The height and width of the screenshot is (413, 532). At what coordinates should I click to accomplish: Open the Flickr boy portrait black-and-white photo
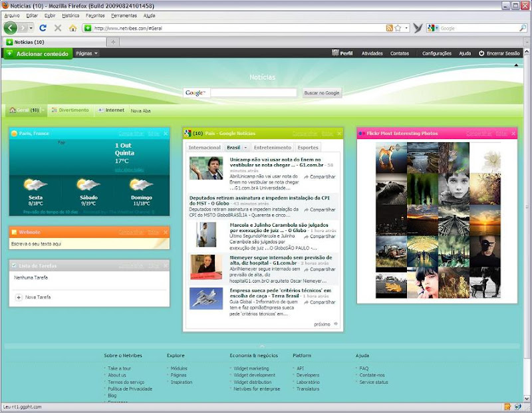coord(454,189)
